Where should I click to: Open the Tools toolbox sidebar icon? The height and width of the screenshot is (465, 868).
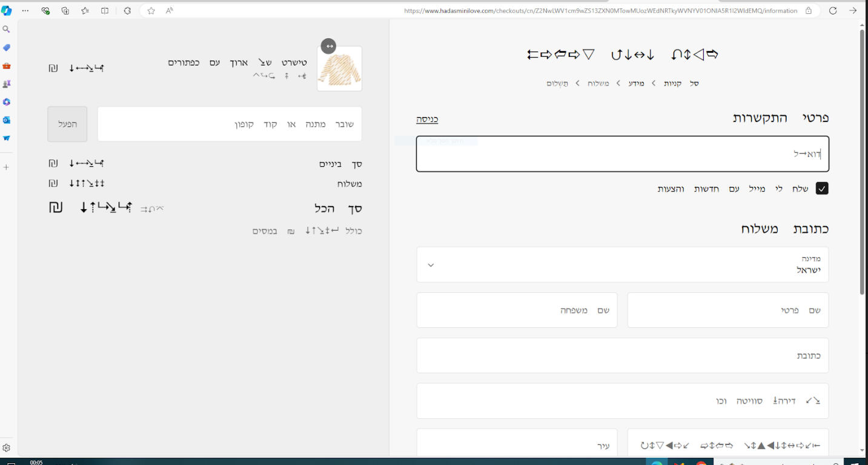pyautogui.click(x=6, y=65)
